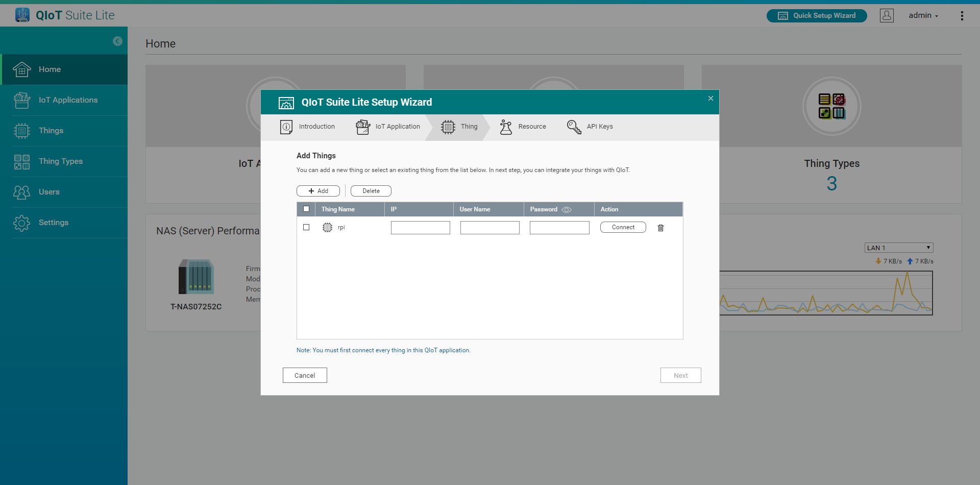
Task: Click the user profile avatar icon
Action: click(x=887, y=15)
